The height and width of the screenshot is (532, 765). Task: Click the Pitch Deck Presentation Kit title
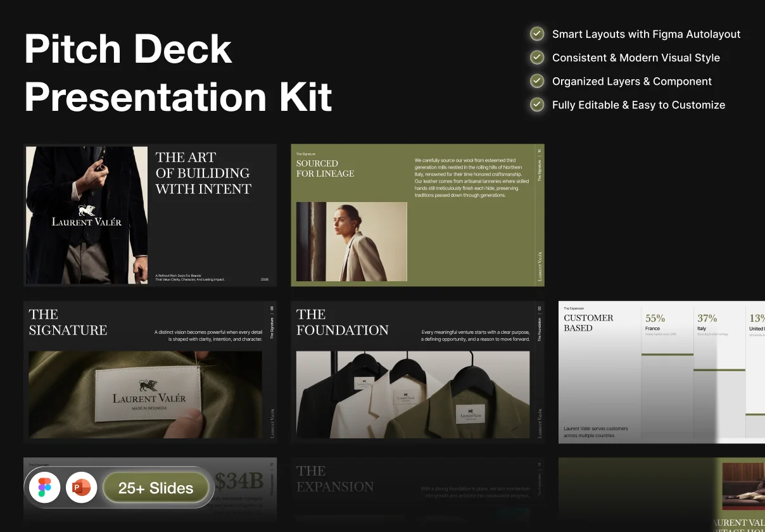[179, 73]
